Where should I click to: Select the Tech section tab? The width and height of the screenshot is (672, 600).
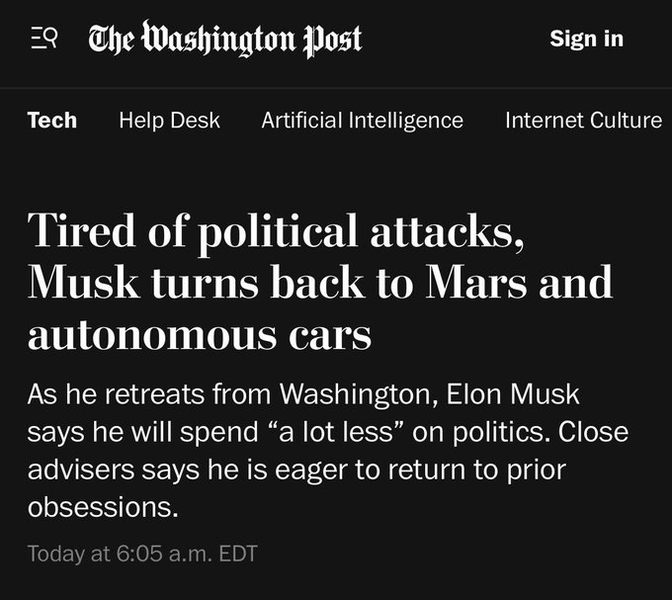point(52,120)
